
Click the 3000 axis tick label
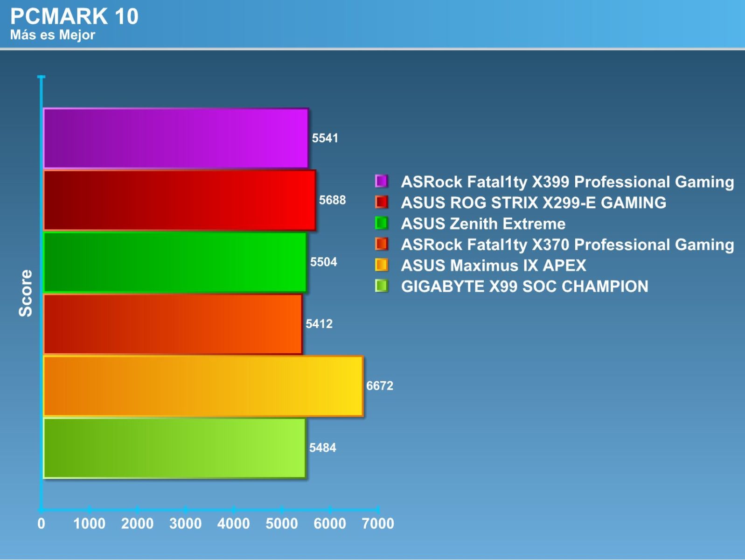point(186,524)
